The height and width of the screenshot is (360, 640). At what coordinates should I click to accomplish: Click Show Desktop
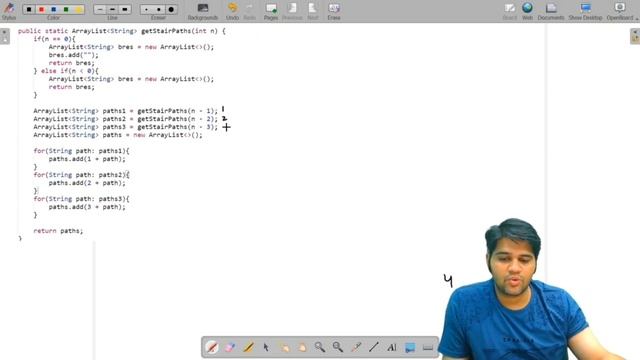coord(585,11)
